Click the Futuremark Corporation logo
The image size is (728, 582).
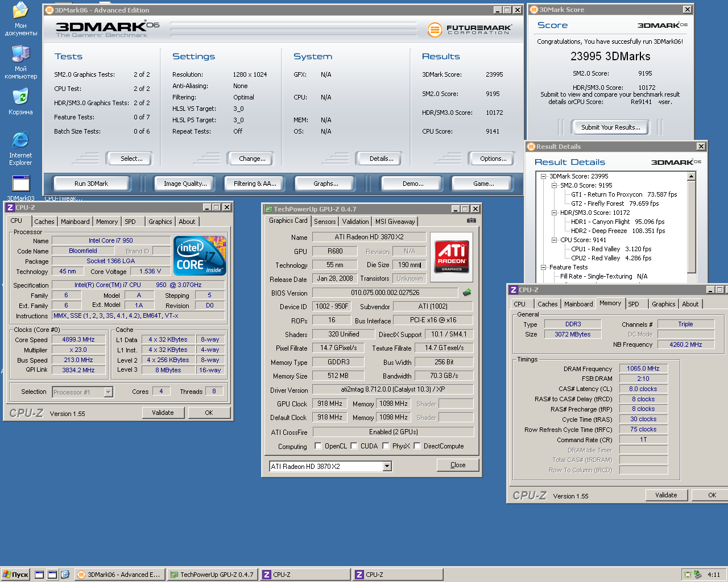(x=470, y=30)
